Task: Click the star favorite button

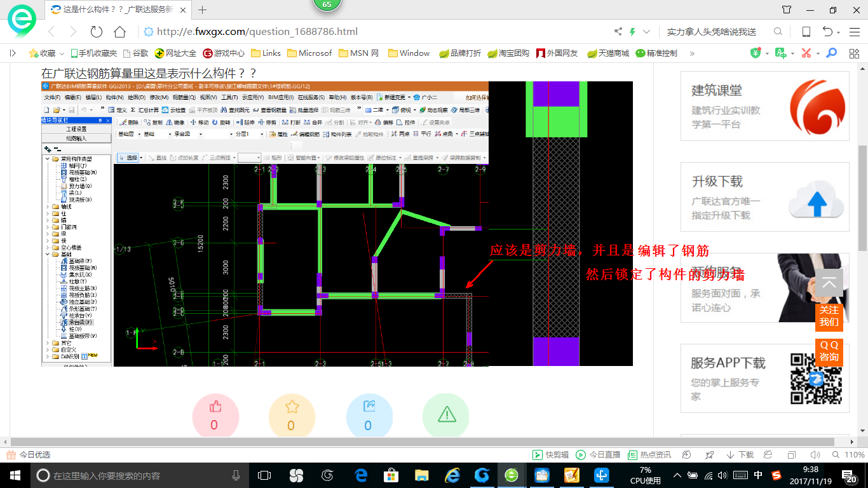Action: tap(292, 416)
